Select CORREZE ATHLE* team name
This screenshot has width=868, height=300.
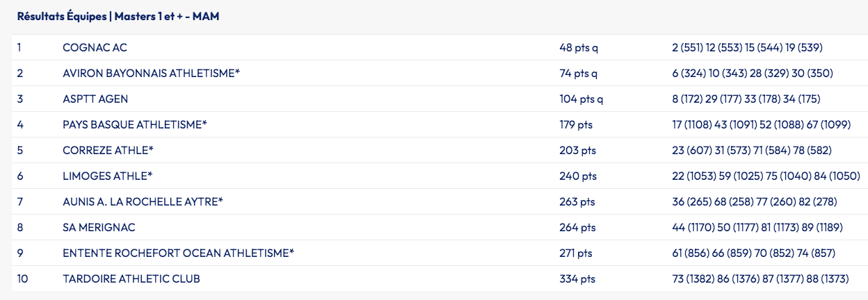tap(108, 151)
